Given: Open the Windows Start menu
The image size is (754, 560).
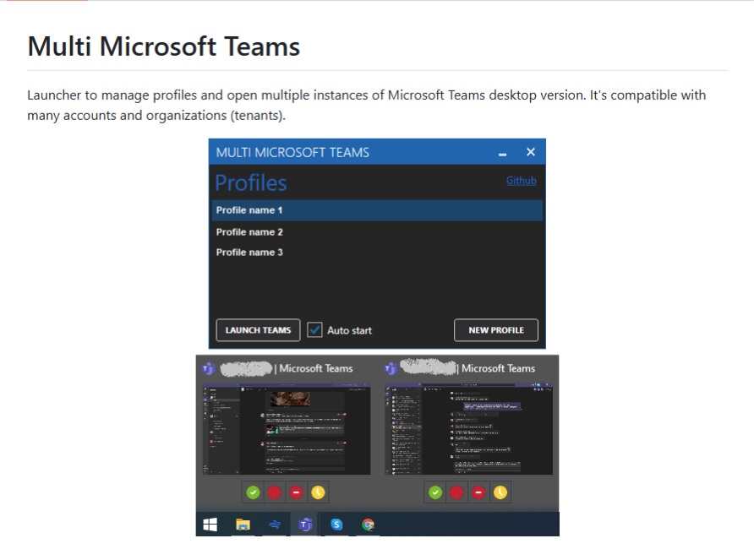Looking at the screenshot, I should tap(210, 525).
